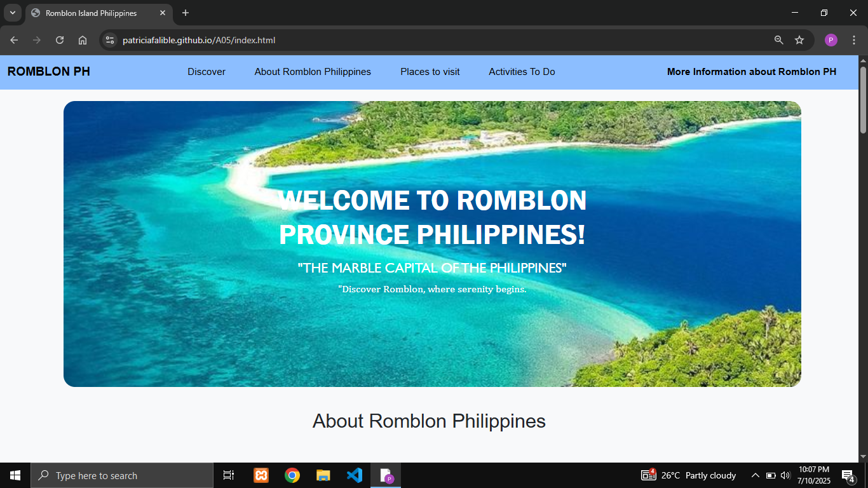
Task: Show hidden system tray icons
Action: (x=755, y=475)
